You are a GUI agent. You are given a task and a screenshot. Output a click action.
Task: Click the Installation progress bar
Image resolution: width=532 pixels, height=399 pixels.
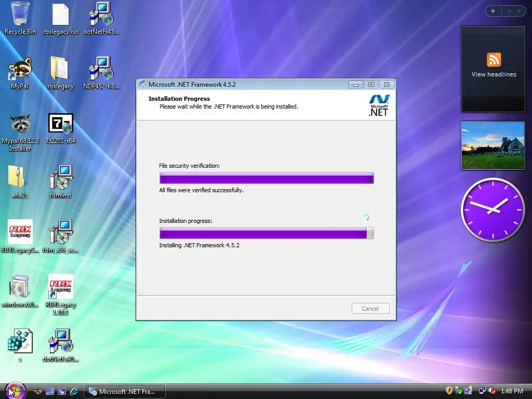[267, 233]
